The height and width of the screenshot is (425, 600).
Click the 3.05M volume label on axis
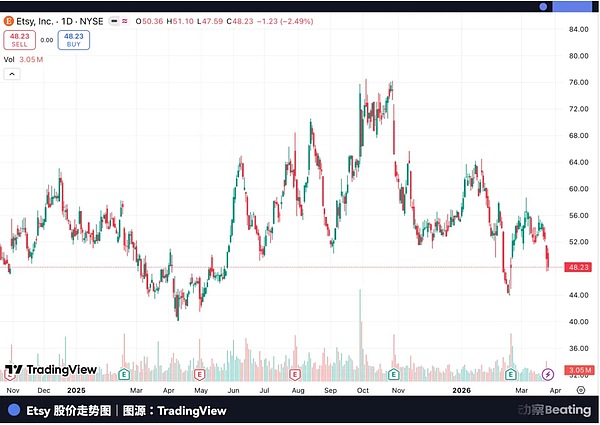(x=576, y=370)
